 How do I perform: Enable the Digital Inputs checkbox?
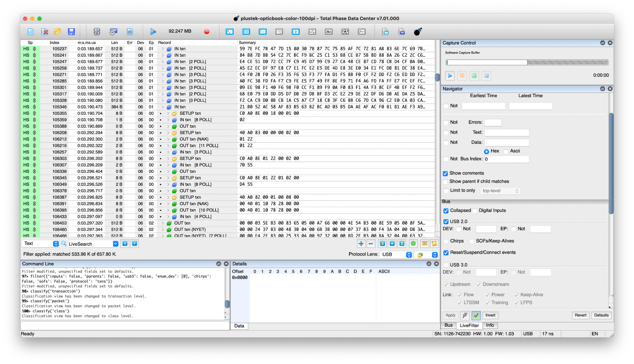pyautogui.click(x=475, y=211)
